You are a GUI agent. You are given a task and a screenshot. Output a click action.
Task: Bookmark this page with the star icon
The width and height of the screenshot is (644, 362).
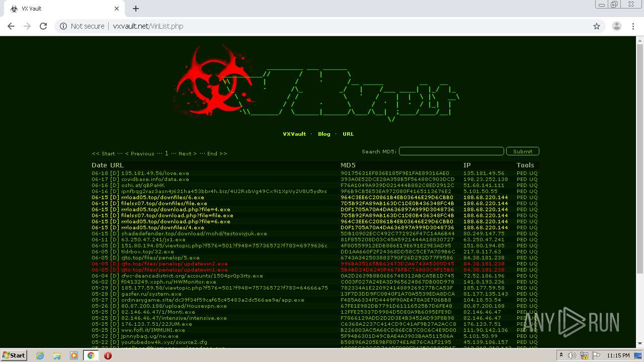point(597,26)
